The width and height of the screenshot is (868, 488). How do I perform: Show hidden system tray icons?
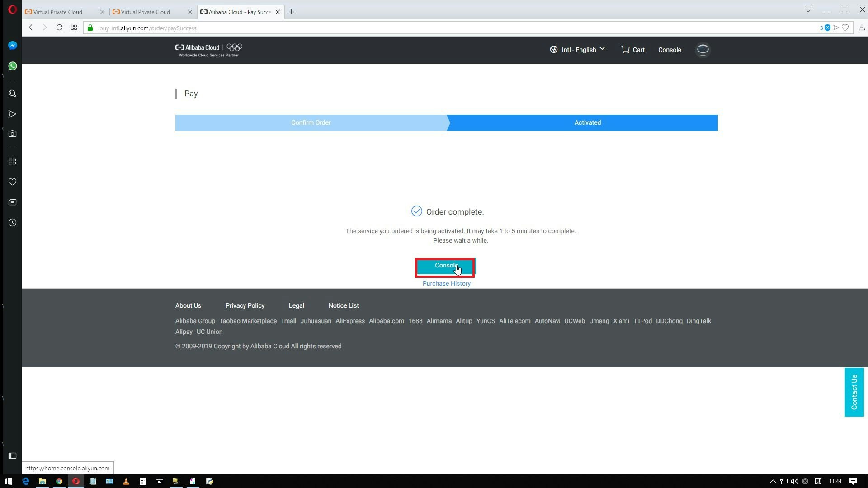773,481
